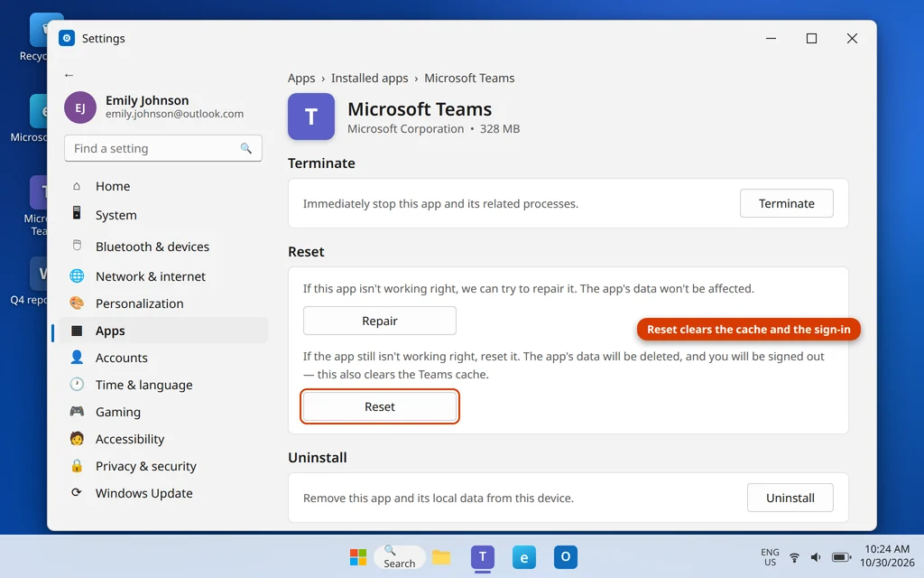The width and height of the screenshot is (924, 578).
Task: Go back with the arrow icon
Action: click(69, 75)
